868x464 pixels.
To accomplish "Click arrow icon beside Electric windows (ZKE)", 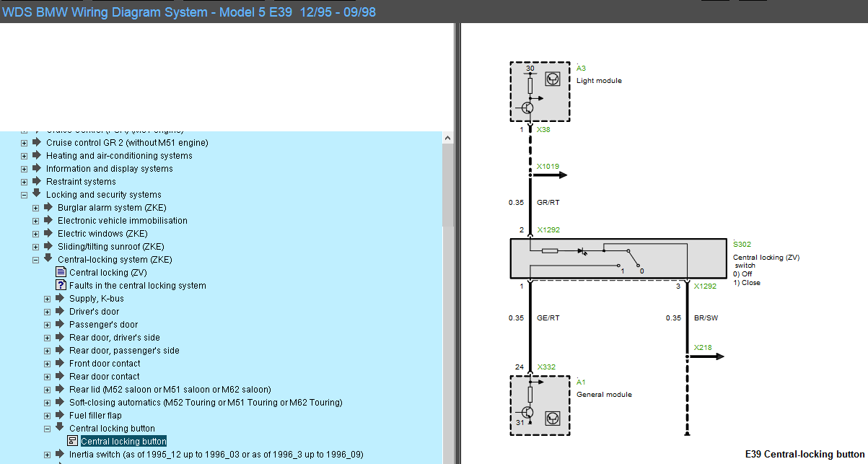I will coord(48,233).
